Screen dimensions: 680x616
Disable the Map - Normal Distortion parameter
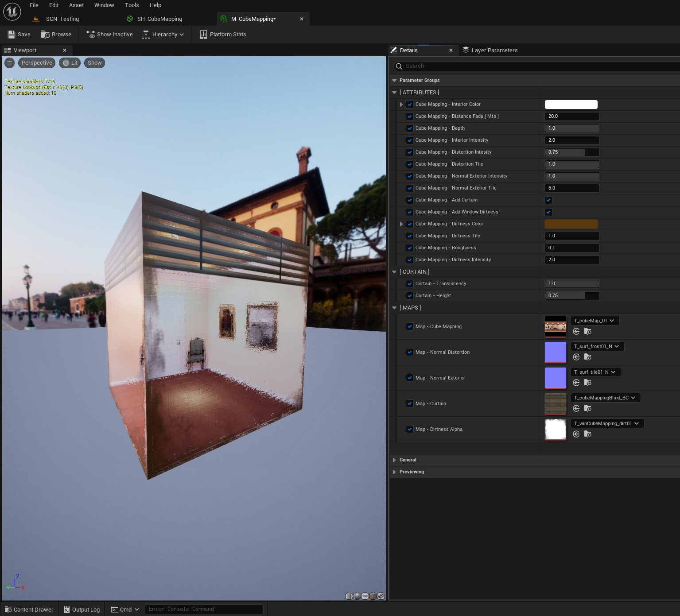pyautogui.click(x=409, y=352)
